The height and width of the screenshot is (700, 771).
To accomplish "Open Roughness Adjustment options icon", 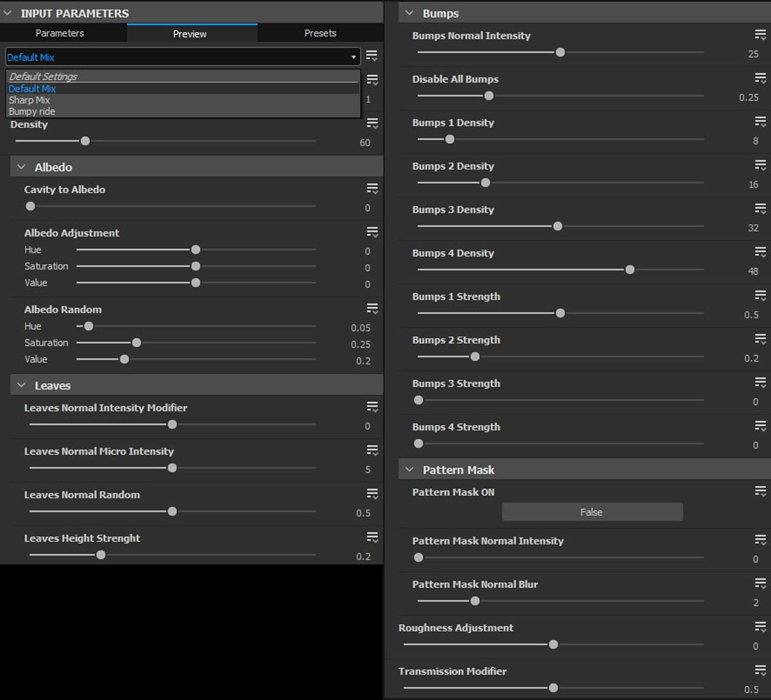I will pyautogui.click(x=760, y=627).
